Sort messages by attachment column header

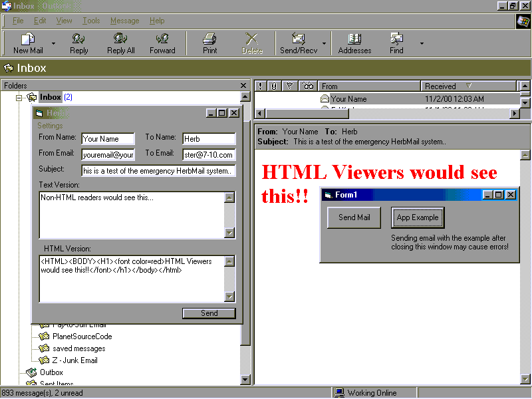pyautogui.click(x=273, y=86)
